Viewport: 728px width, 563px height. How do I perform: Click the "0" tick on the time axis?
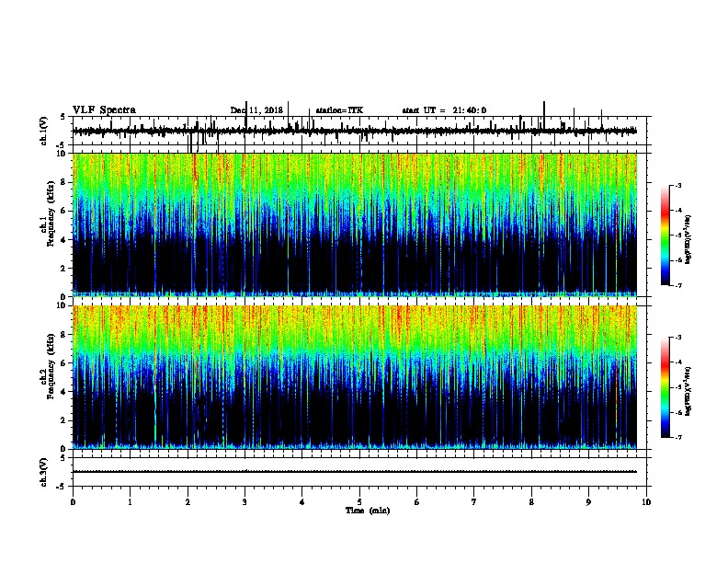click(73, 502)
